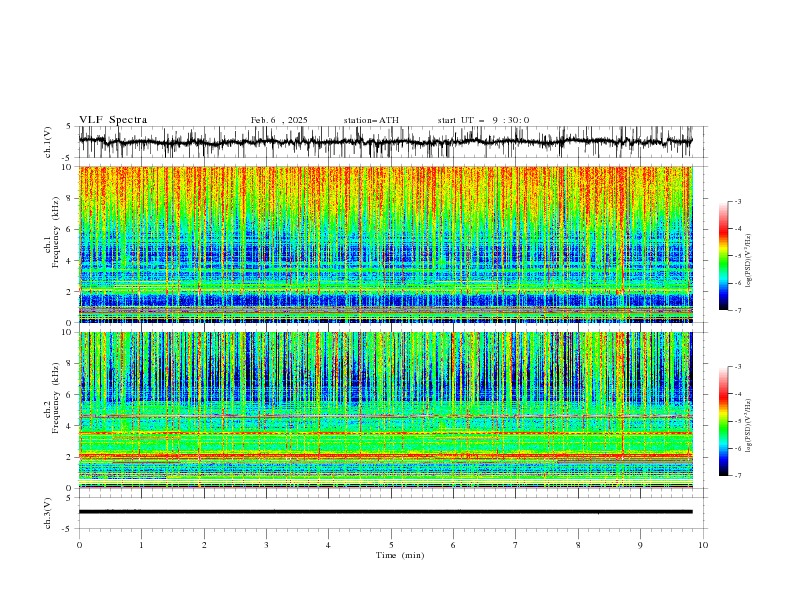Click the '-5' tick on the upper colorbar
The image size is (792, 612).
(737, 256)
